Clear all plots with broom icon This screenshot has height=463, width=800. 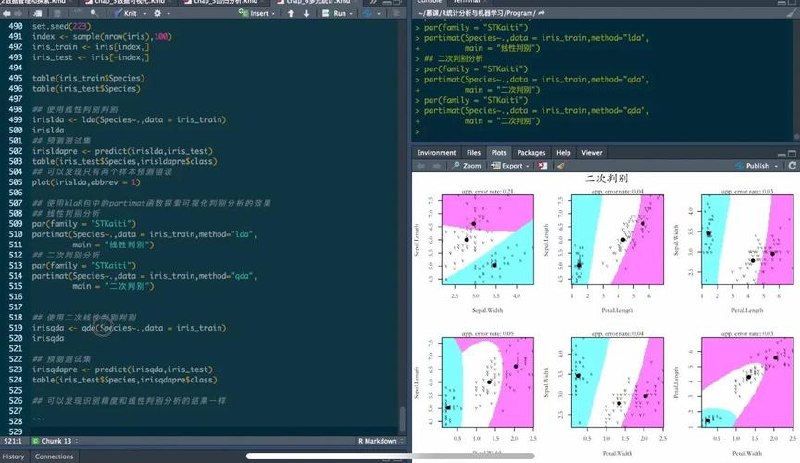coord(561,166)
